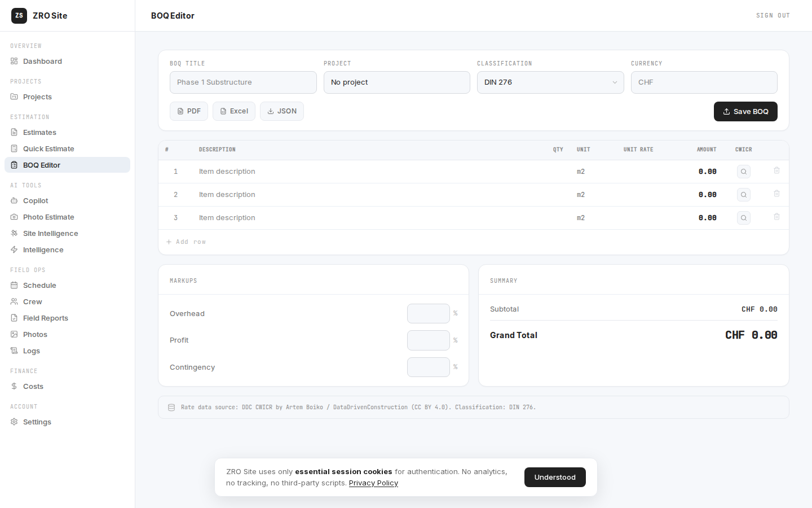
Task: Focus the Profit percent field
Action: tap(429, 340)
